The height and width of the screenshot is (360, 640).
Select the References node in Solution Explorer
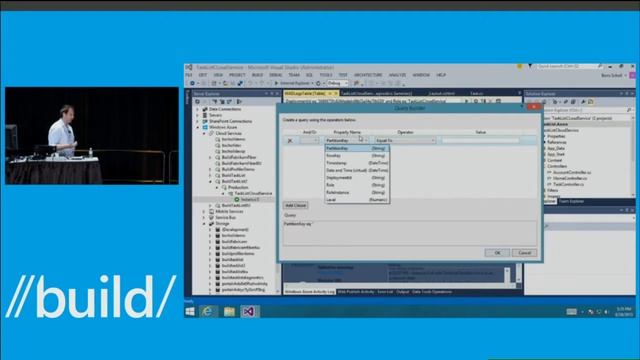point(556,142)
